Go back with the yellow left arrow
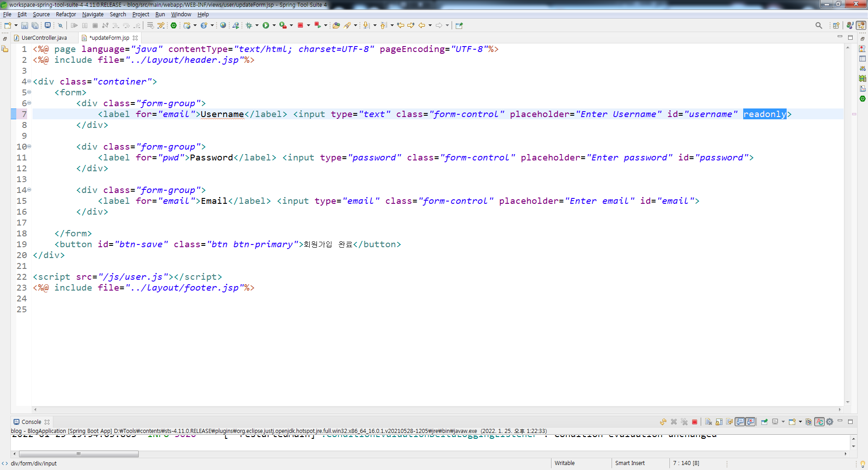This screenshot has width=868, height=470. coord(422,25)
